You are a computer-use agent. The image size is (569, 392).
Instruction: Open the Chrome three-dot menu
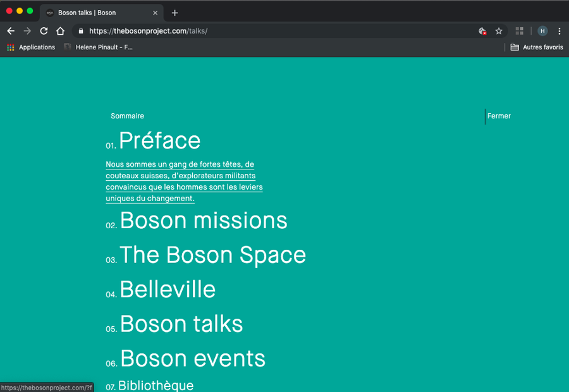pyautogui.click(x=559, y=31)
